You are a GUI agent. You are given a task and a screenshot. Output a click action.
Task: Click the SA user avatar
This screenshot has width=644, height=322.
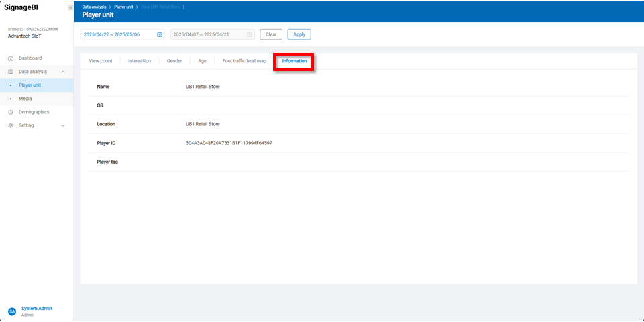point(11,311)
